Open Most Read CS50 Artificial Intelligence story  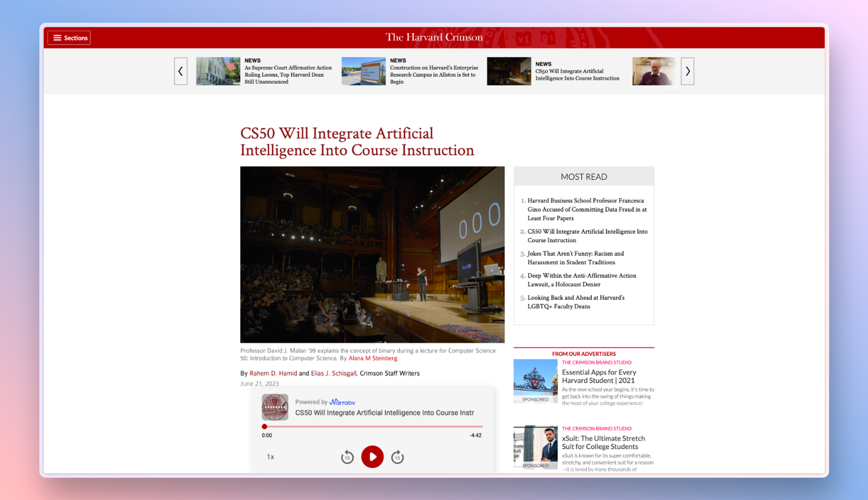pos(587,236)
